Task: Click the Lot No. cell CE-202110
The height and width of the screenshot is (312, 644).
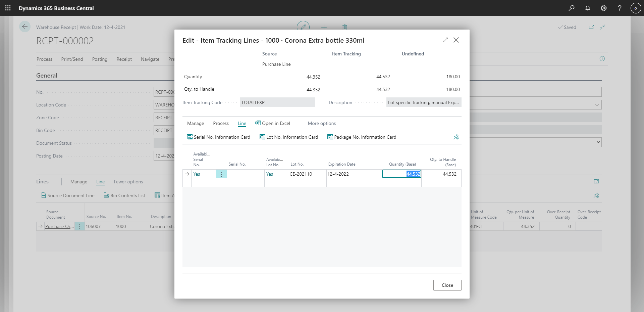Action: click(308, 174)
